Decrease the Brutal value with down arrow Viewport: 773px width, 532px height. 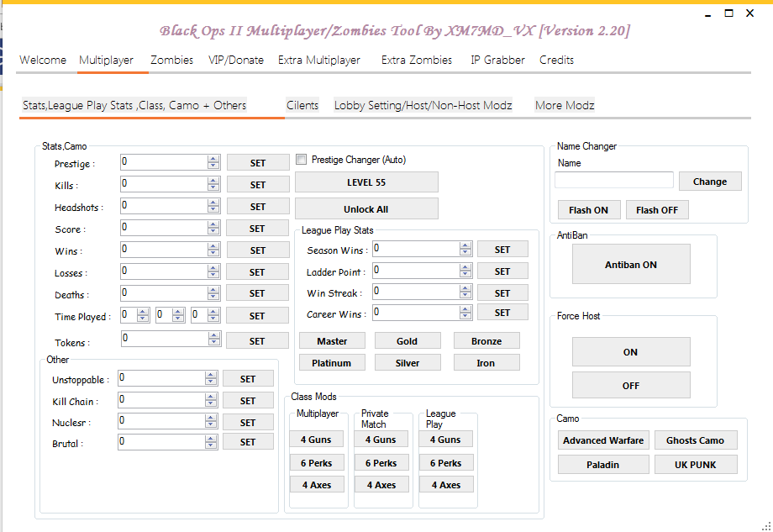point(211,445)
